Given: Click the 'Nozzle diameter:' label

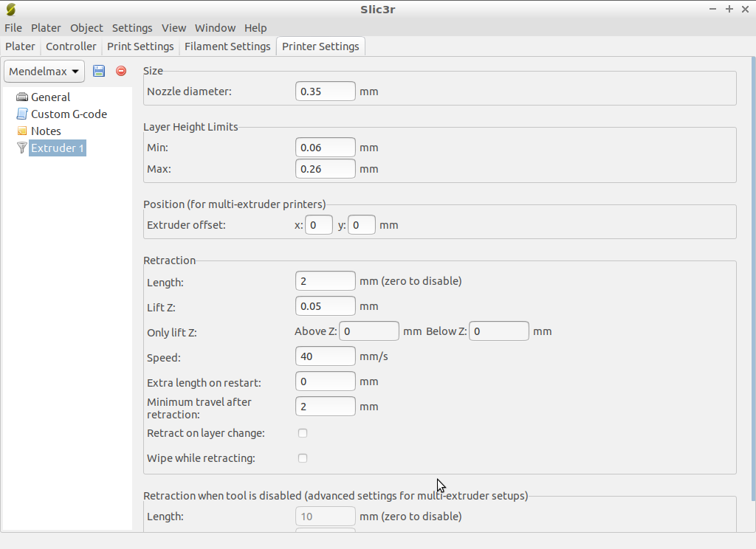Looking at the screenshot, I should tap(189, 91).
